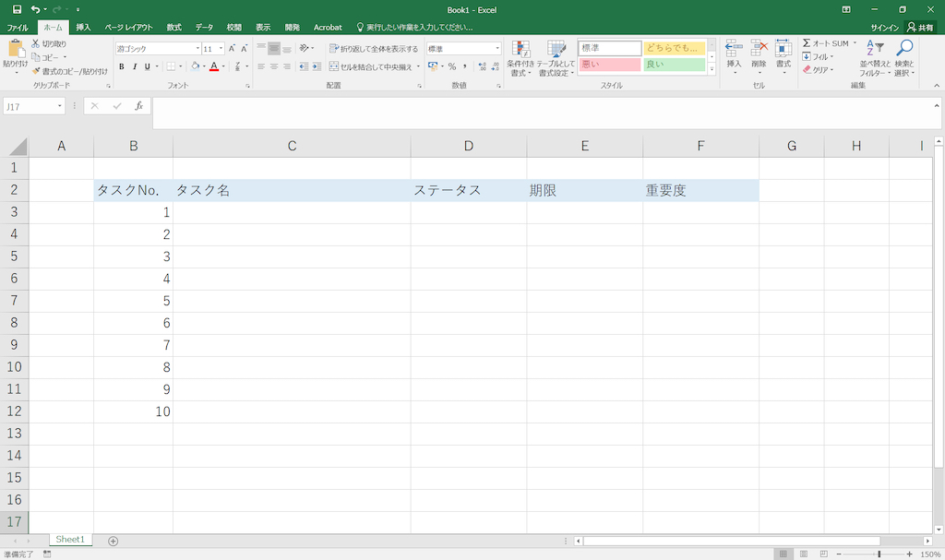Open Format as Table (テーブルとして書式設定)

pos(556,58)
